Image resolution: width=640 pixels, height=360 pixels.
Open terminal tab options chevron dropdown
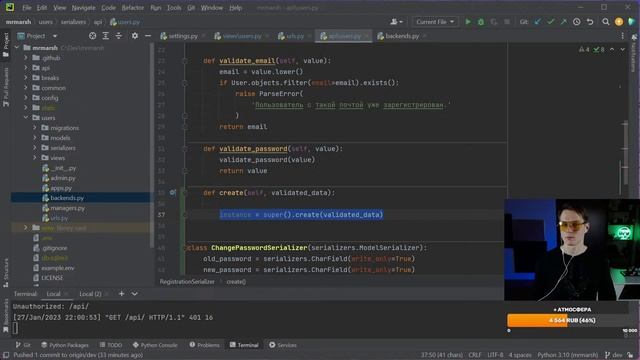134,293
